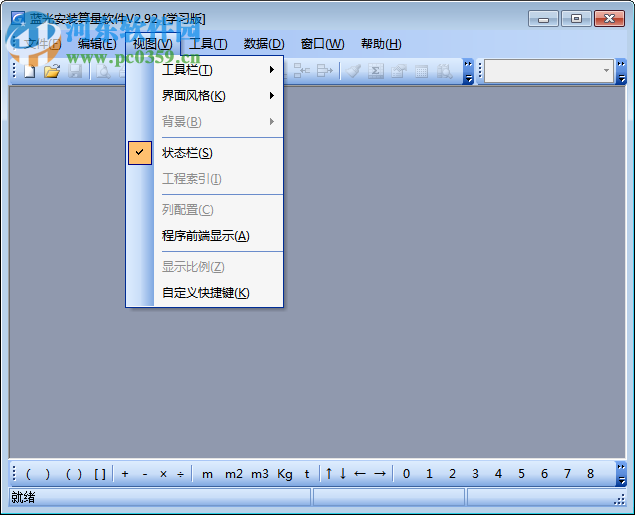Insert the multiplication × operator
Screen dimensions: 635x515
163,474
